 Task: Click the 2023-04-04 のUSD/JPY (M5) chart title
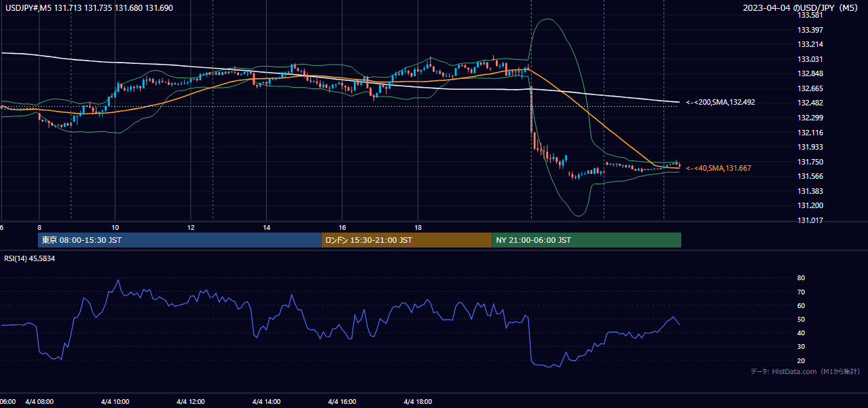801,7
